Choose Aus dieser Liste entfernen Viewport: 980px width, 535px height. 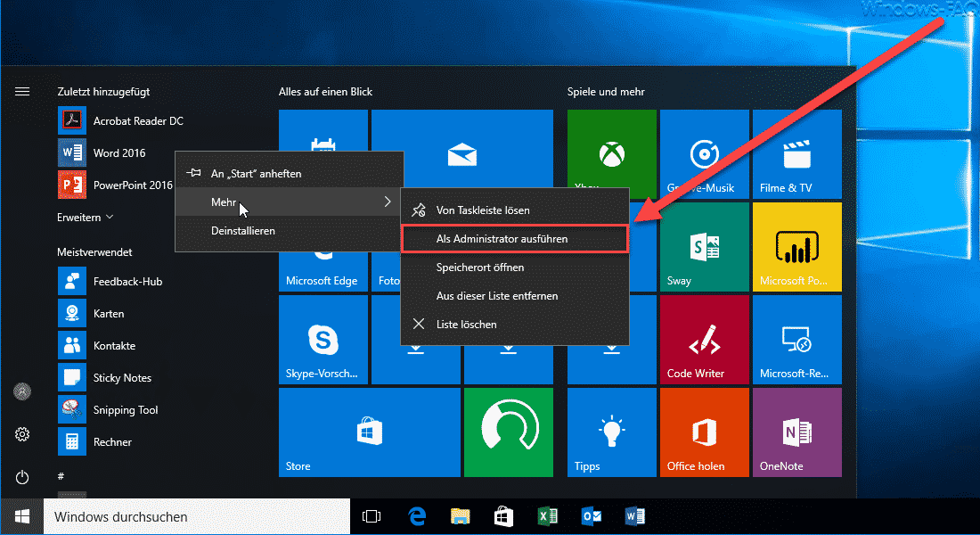[x=514, y=295]
